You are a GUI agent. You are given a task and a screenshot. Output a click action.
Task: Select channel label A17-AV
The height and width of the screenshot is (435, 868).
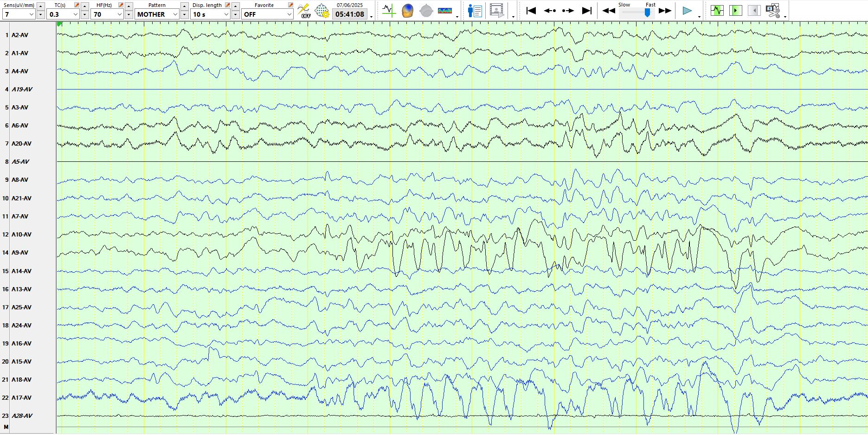pyautogui.click(x=22, y=397)
